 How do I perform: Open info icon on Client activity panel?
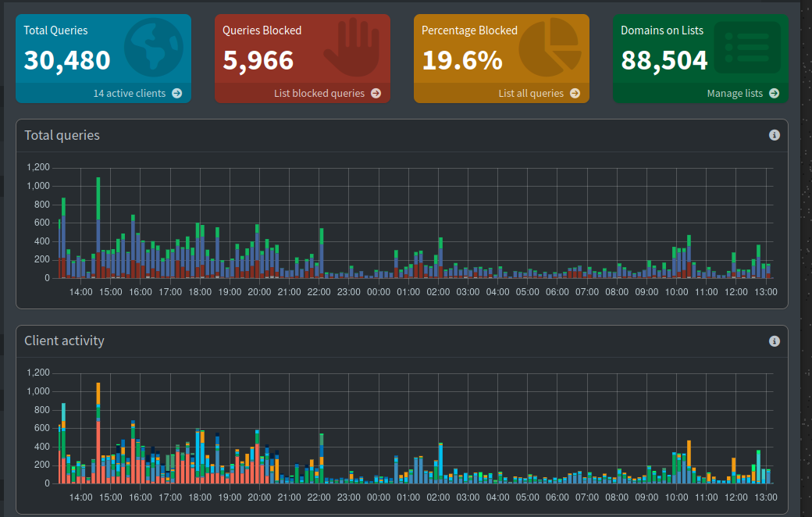point(775,341)
